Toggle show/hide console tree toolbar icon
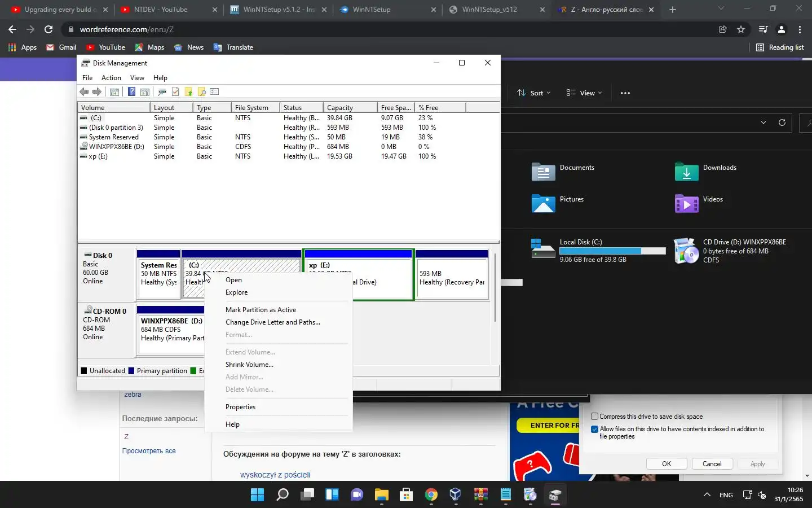Viewport: 812px width, 508px height. (114, 92)
